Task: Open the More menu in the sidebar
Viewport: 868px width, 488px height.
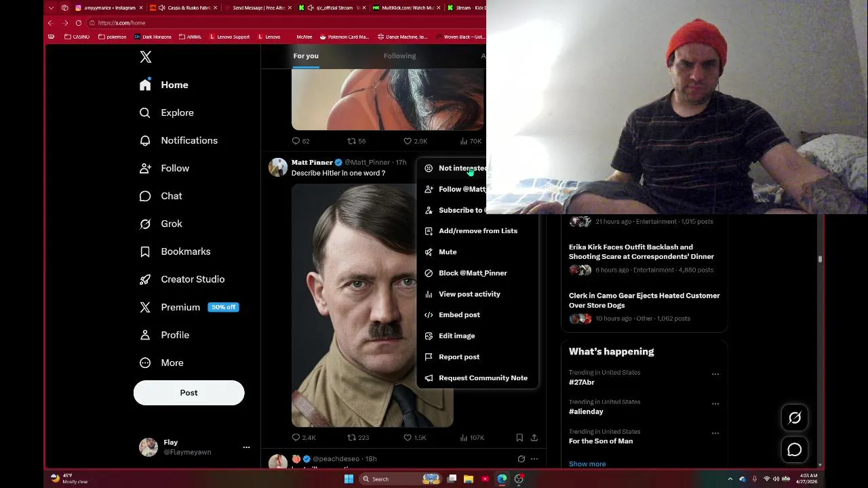Action: (161, 363)
